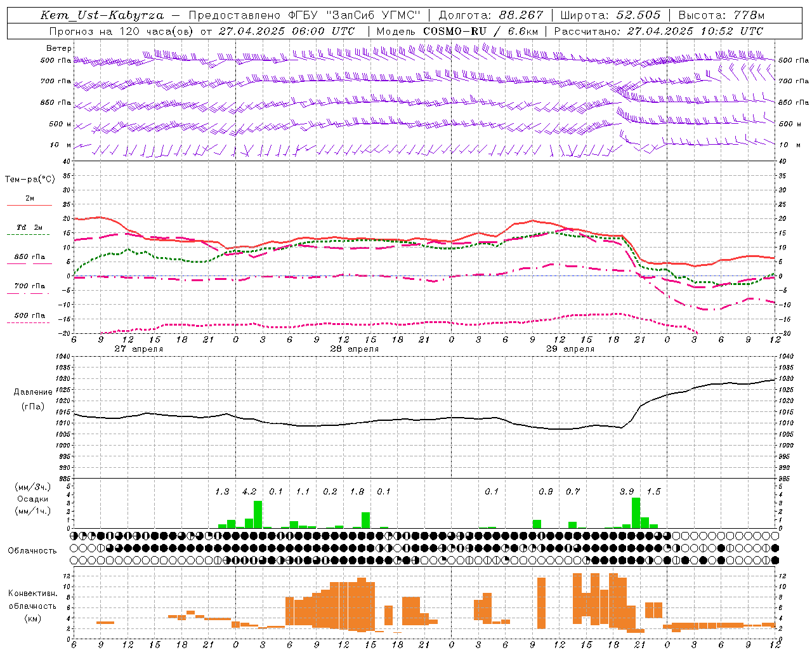
Task: Click the 0.2 precipitation total value
Action: (x=330, y=491)
